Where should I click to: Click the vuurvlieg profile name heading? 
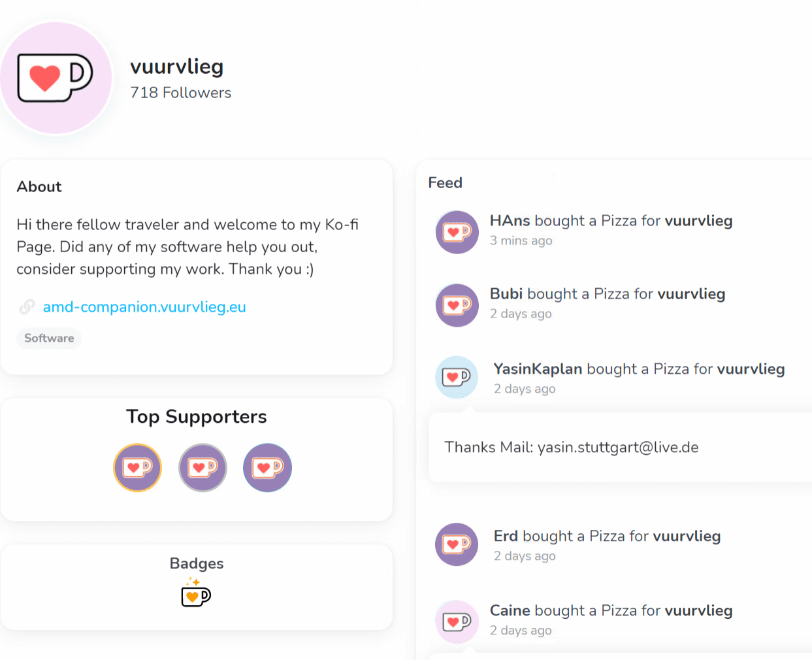click(x=176, y=66)
